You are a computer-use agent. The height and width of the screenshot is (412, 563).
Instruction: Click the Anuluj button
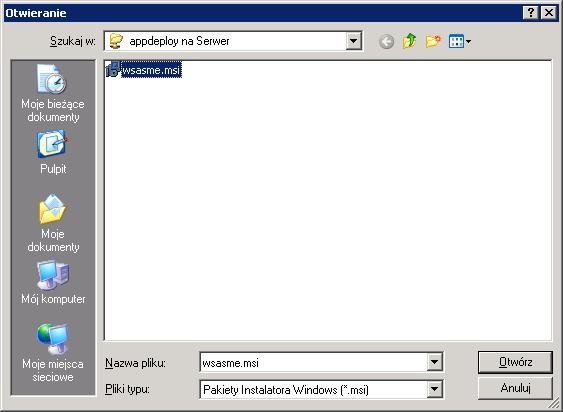click(x=515, y=388)
